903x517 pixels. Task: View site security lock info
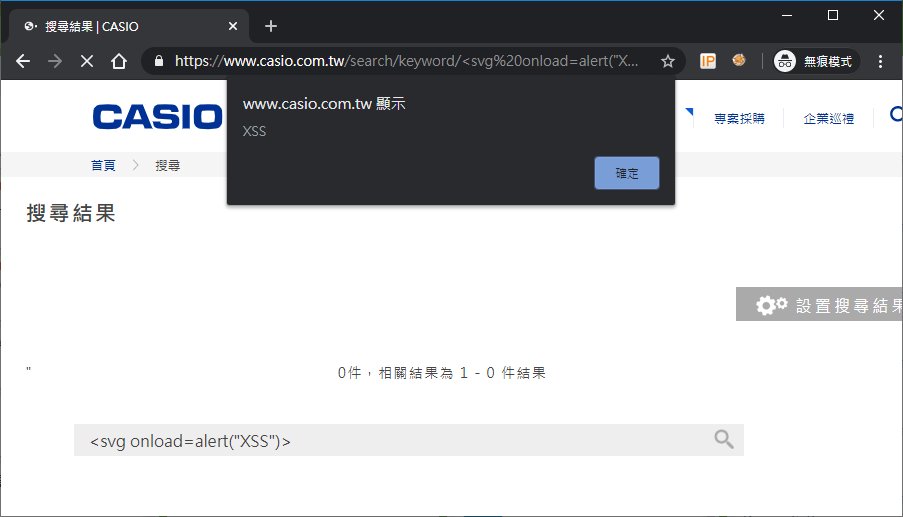coord(159,61)
